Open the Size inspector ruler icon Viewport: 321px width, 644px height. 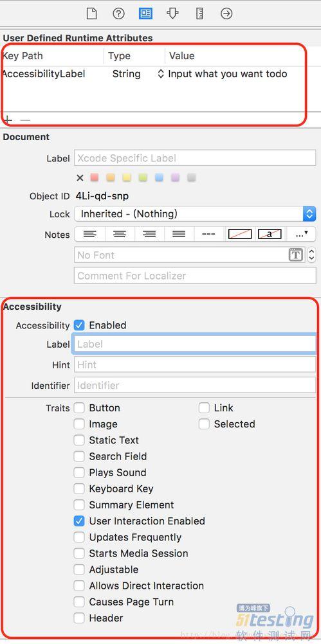pyautogui.click(x=200, y=13)
